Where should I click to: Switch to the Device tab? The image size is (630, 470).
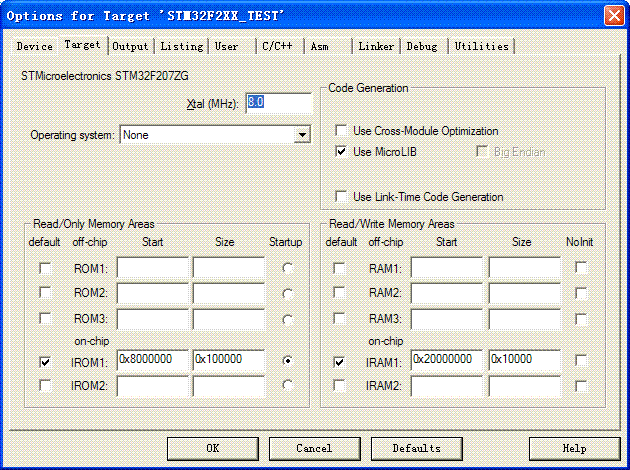(35, 46)
